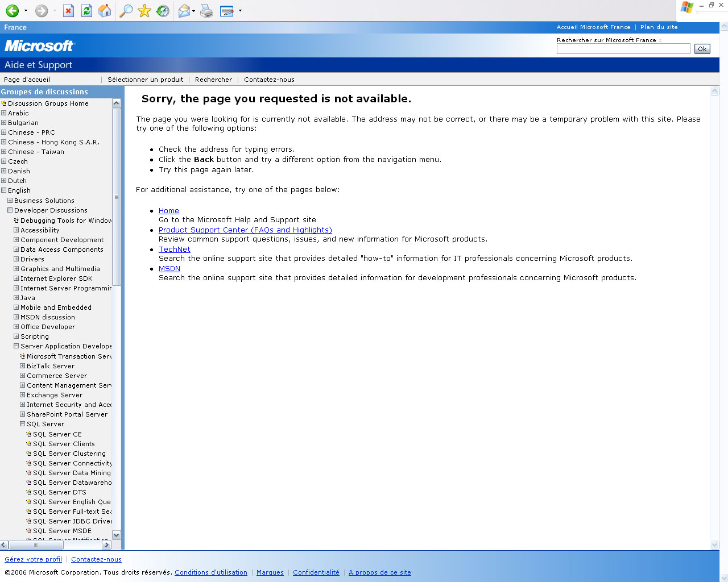This screenshot has width=728, height=582.
Task: Expand Chinese - PRC node
Action: pos(3,132)
